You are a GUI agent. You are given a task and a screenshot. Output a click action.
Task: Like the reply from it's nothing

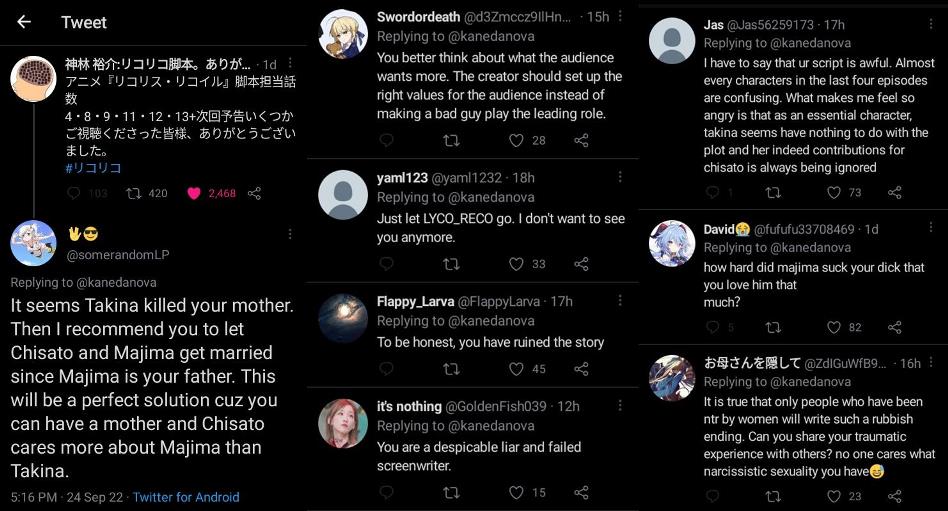pos(516,492)
